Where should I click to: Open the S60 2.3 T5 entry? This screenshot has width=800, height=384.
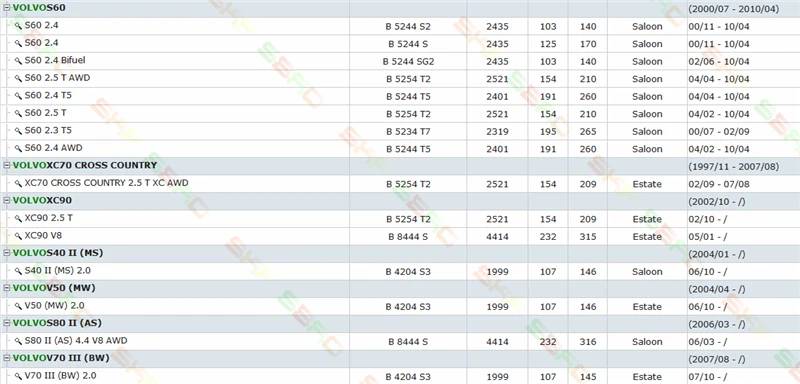click(x=48, y=131)
